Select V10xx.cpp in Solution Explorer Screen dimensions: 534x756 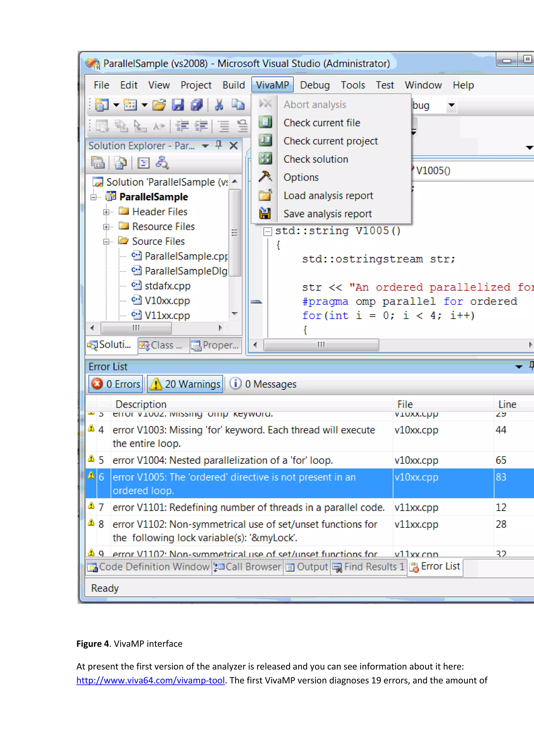coord(167,301)
